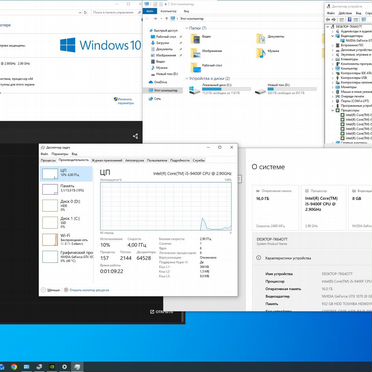Open Файл tab in Explorer ribbon
The width and height of the screenshot is (372, 372).
(x=150, y=11)
